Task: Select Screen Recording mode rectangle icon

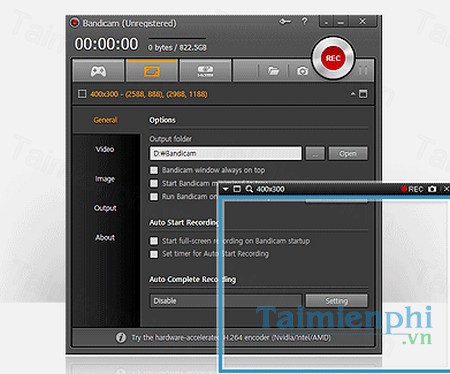Action: pos(152,71)
